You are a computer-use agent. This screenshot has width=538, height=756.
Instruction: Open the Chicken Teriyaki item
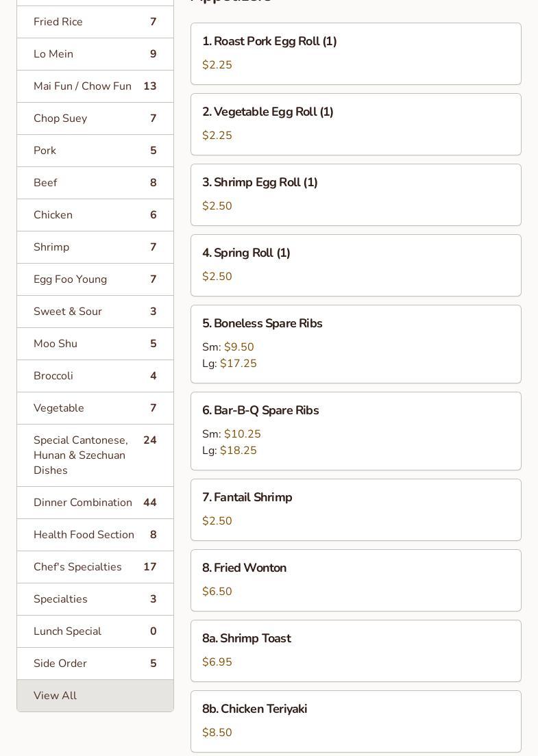[356, 721]
